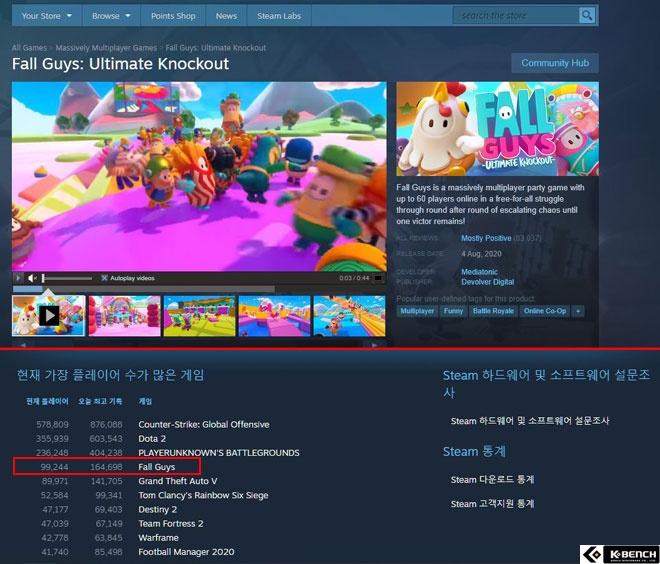Select the blue and pink platform screenshot thumbnail

(x=274, y=316)
